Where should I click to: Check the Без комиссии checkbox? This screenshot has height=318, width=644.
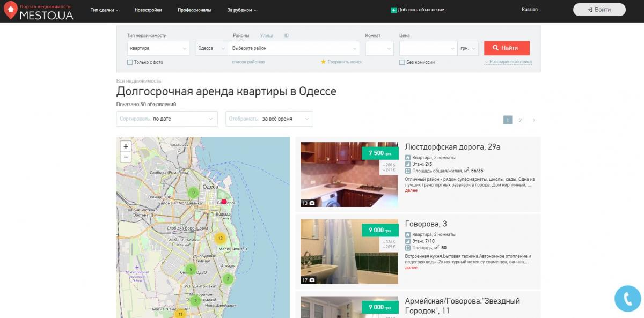(402, 62)
